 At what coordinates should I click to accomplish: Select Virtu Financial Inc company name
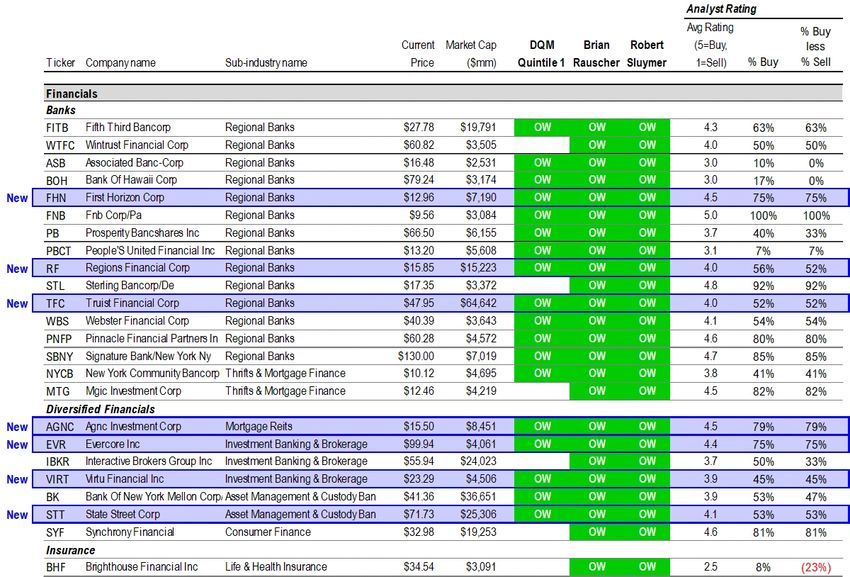click(x=124, y=479)
